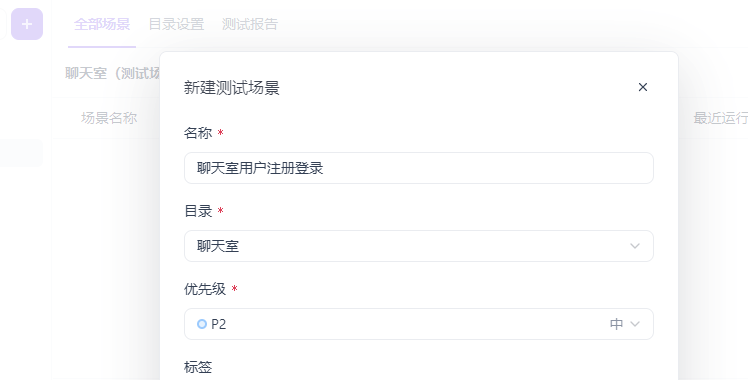
Task: Click the 优先级 field label
Action: click(x=205, y=289)
